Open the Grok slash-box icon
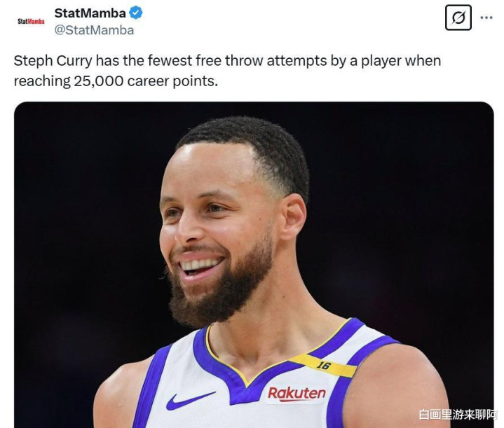Image resolution: width=504 pixels, height=428 pixels. click(x=458, y=18)
